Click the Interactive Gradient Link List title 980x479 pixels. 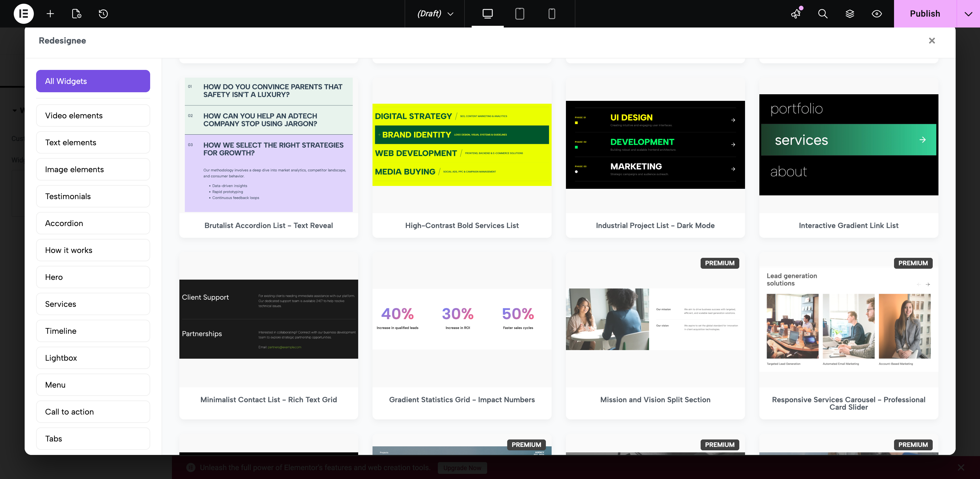pos(849,226)
